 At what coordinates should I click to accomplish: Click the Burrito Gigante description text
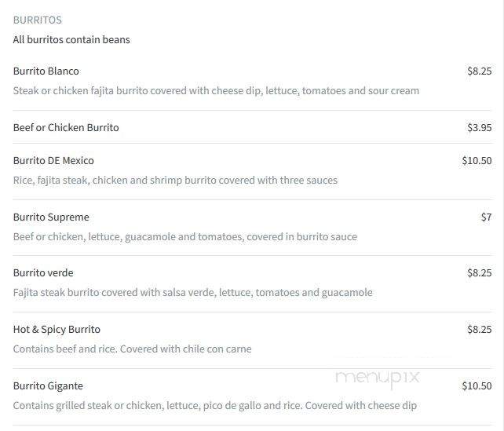(215, 406)
